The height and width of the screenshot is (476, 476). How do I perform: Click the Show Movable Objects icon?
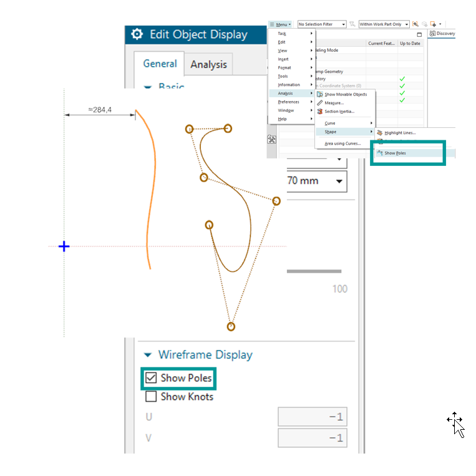(320, 94)
